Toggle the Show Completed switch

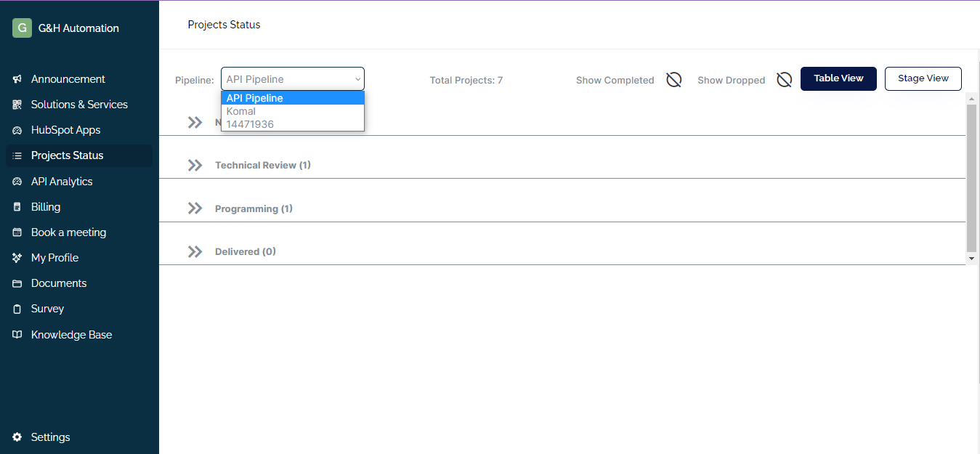click(674, 80)
